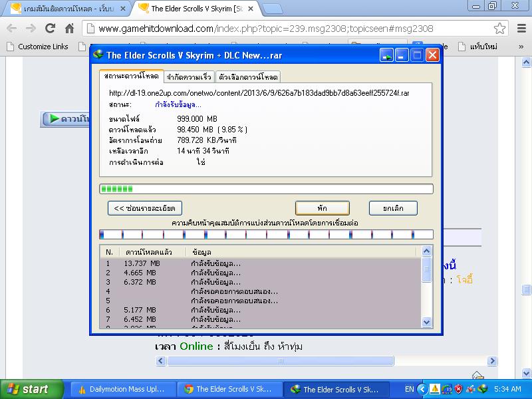Bookmark page with the star icon

coord(499,29)
